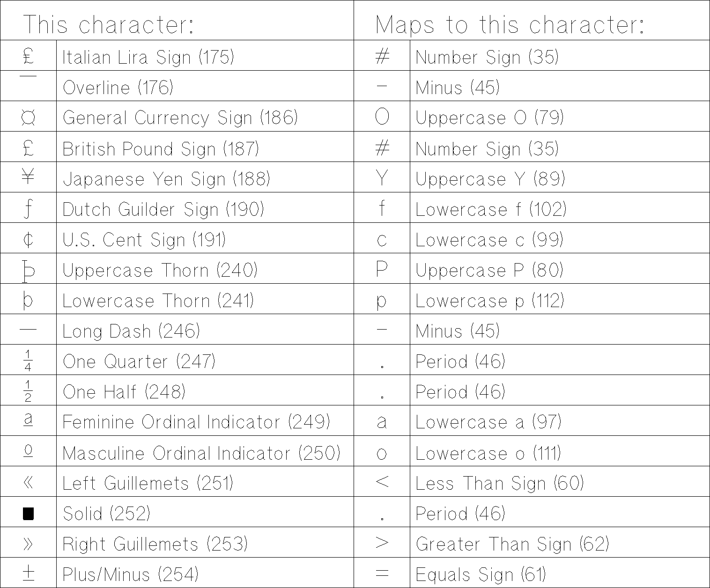Select the "Maps to this character:" header

click(x=510, y=24)
